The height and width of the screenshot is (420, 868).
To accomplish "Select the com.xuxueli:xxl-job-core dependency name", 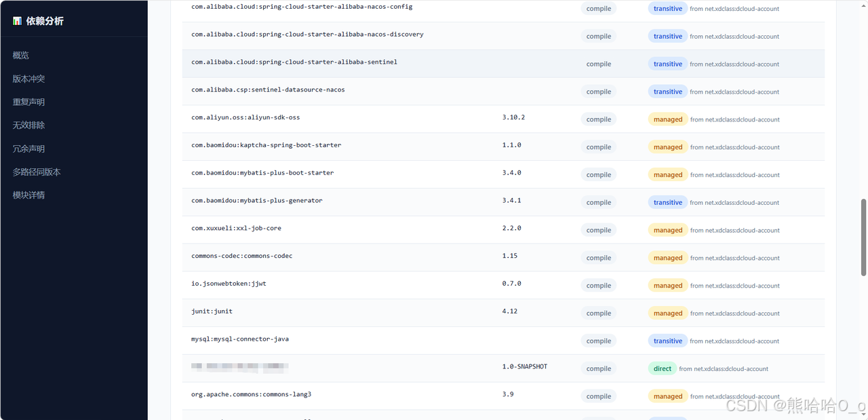I will tap(236, 229).
